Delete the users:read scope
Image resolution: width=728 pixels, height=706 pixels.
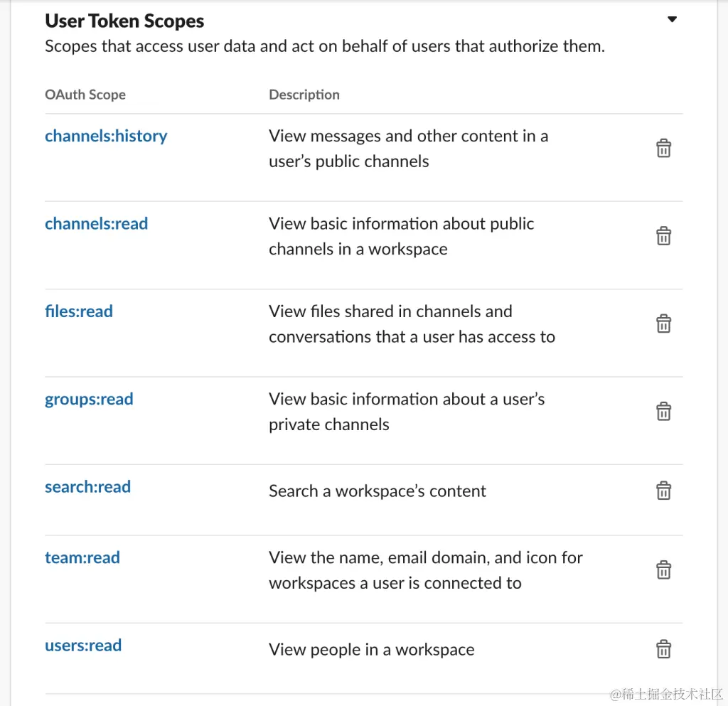pyautogui.click(x=663, y=649)
